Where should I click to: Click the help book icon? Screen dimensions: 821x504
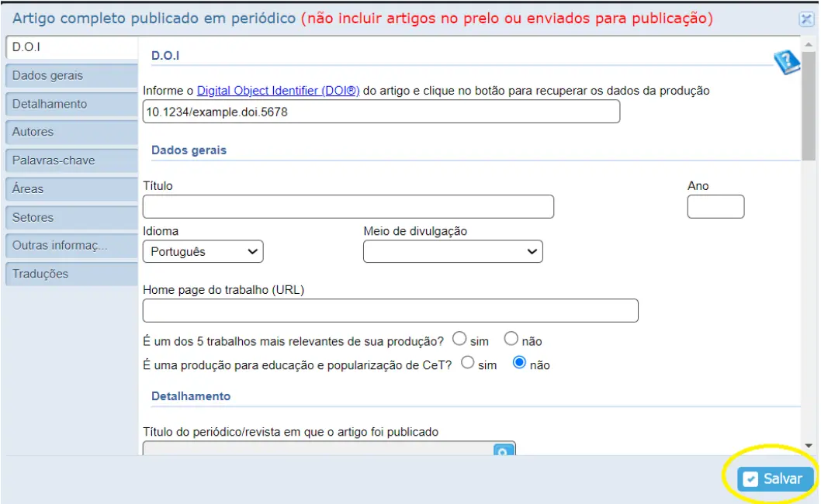pos(786,62)
